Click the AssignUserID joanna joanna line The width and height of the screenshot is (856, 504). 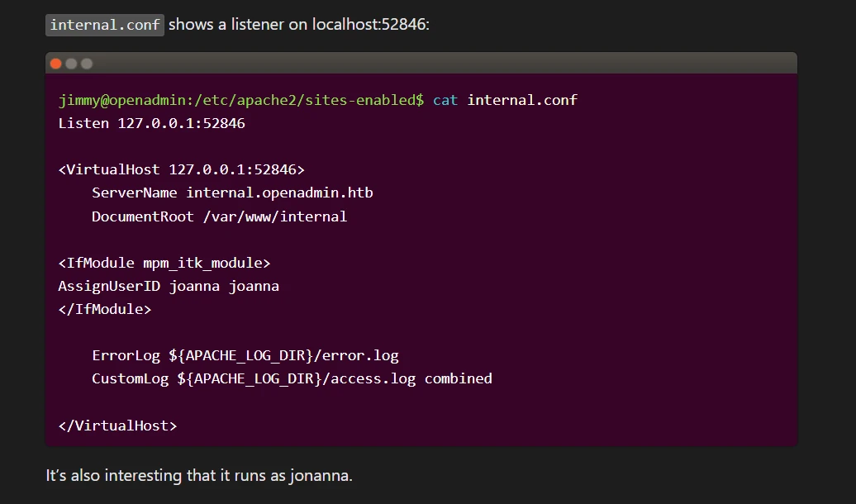pos(169,286)
